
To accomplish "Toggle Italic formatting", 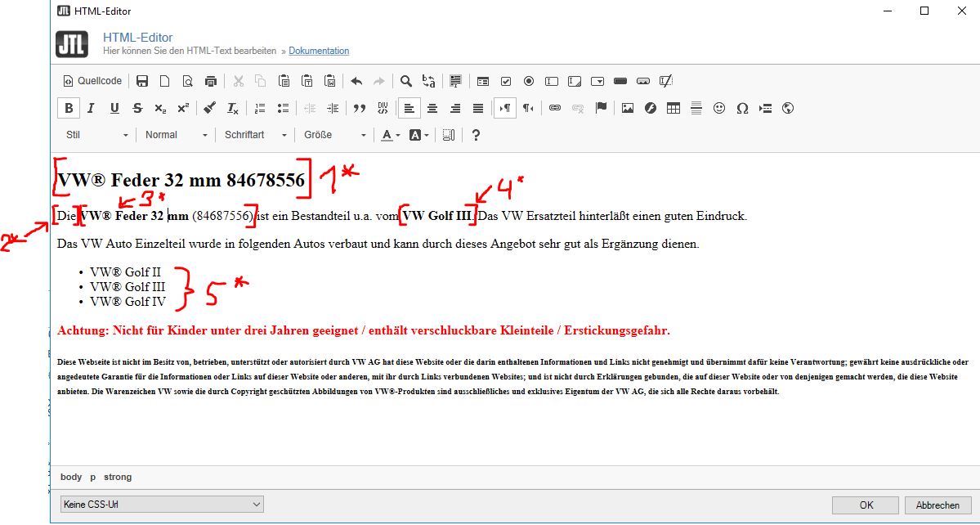I will [92, 108].
